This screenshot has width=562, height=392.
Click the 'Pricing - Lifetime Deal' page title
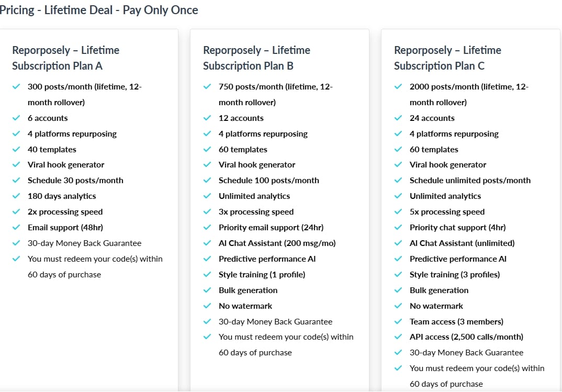99,10
